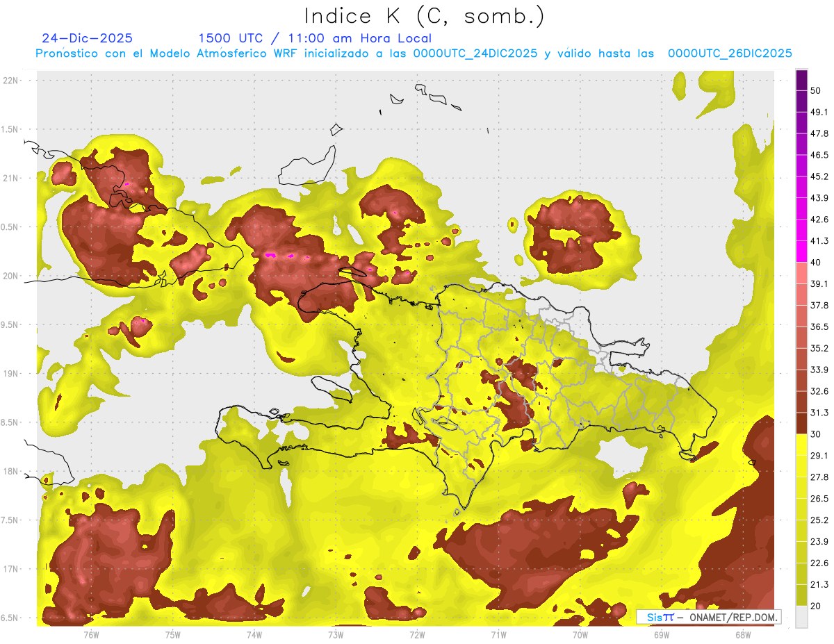Click latitude axis label '21N'
834x644 pixels.
click(11, 179)
